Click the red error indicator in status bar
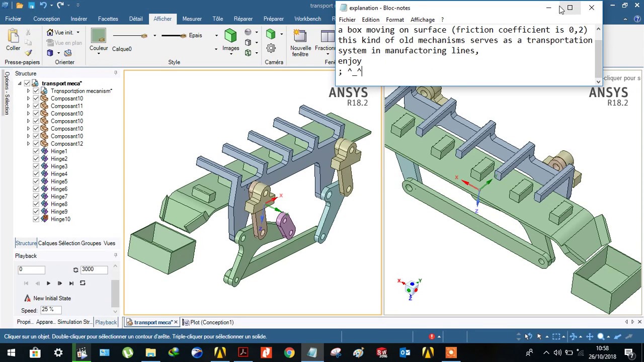Image resolution: width=644 pixels, height=362 pixels. coord(432,336)
